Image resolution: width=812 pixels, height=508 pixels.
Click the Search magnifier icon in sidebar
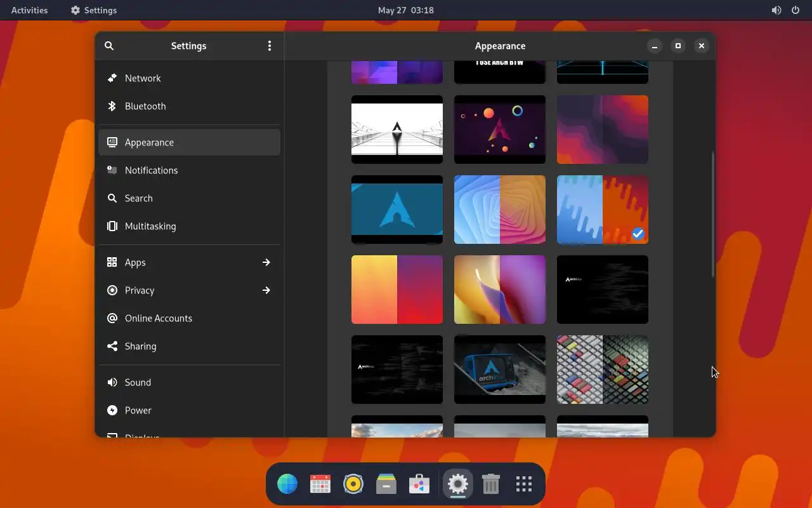(x=112, y=198)
